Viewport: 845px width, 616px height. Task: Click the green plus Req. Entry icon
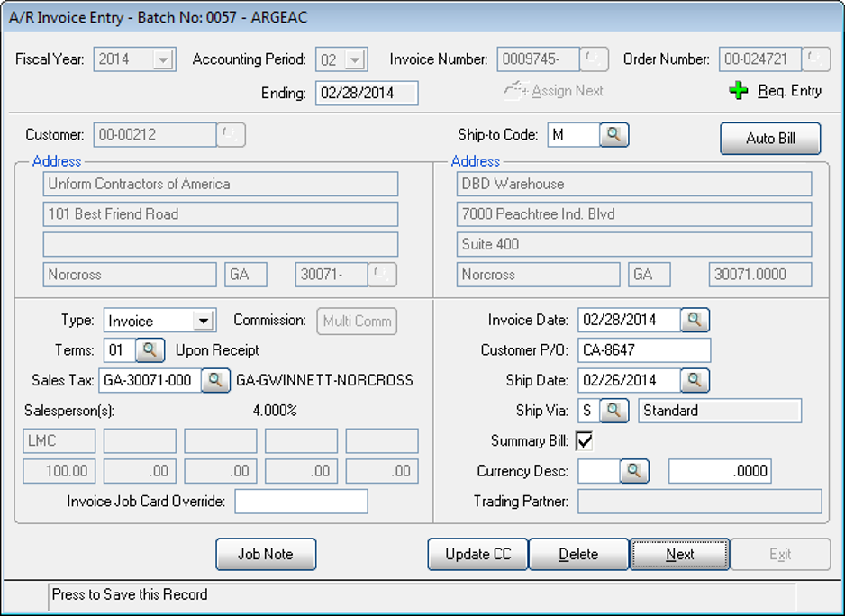738,91
